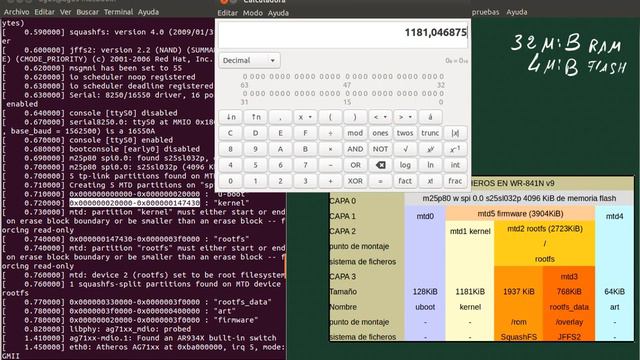Open the Decimal number base dropdown

[249, 60]
